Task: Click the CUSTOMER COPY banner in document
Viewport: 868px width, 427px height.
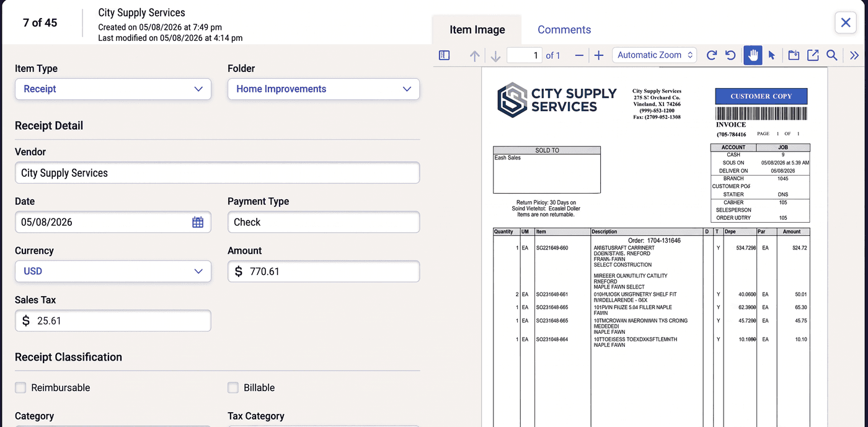Action: (x=761, y=96)
